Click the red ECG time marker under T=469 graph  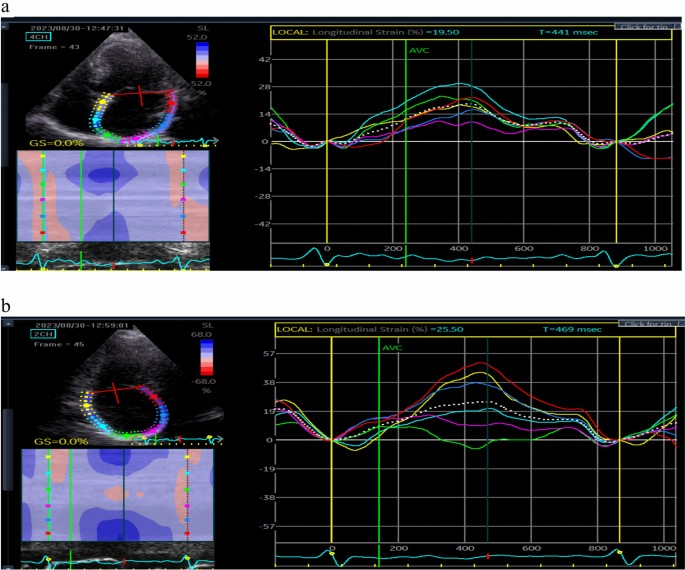click(x=488, y=556)
